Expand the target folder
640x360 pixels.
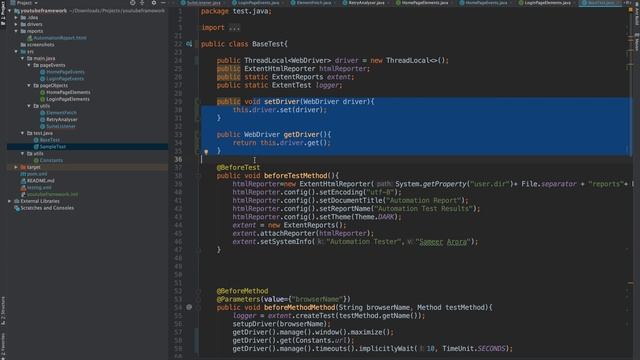tap(16, 167)
